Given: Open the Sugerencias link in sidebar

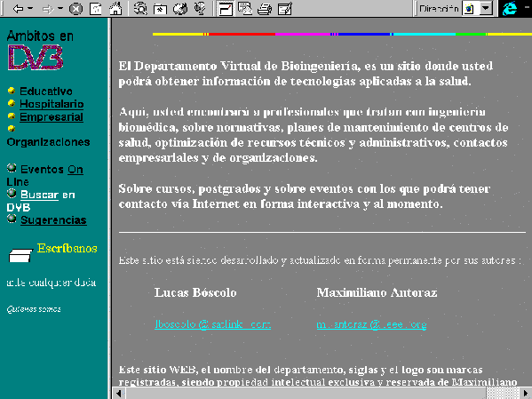Looking at the screenshot, I should (53, 220).
